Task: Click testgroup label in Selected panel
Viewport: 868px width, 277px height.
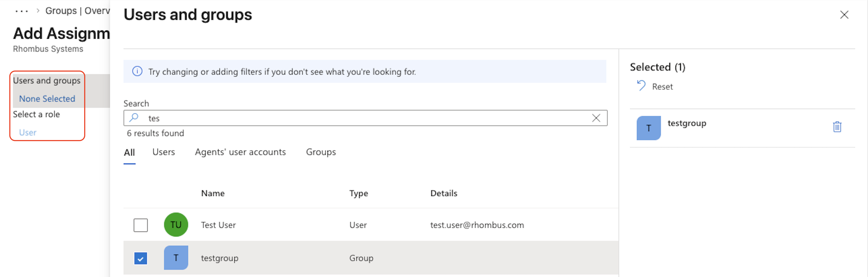Action: point(687,123)
